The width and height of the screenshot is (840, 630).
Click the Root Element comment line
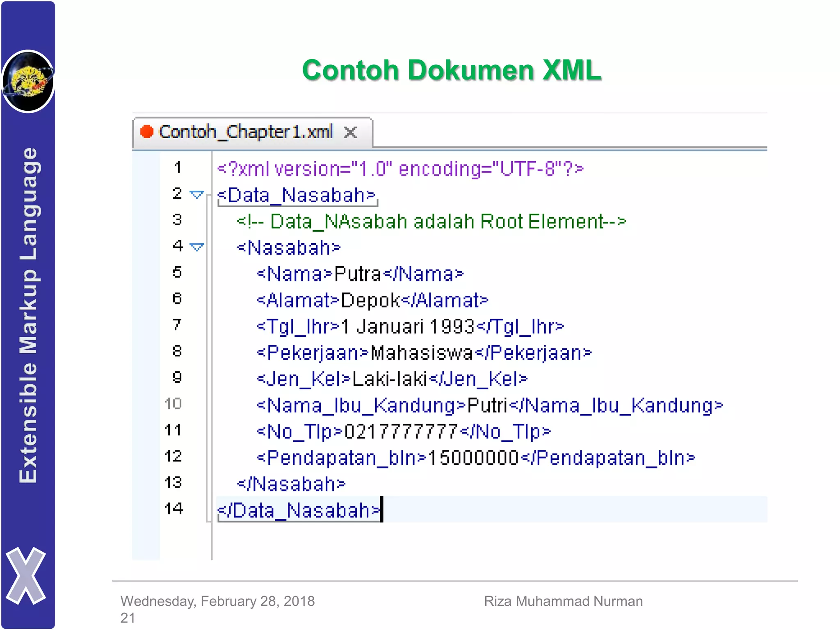coord(431,221)
